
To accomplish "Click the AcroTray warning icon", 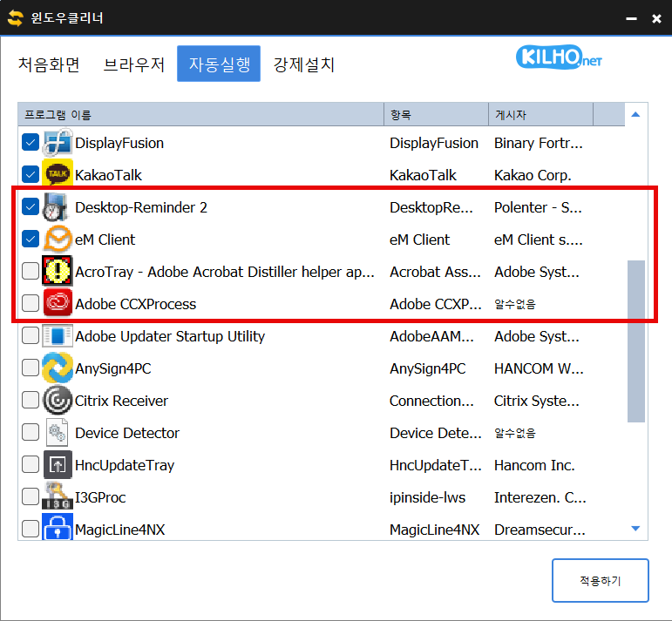I will [58, 271].
